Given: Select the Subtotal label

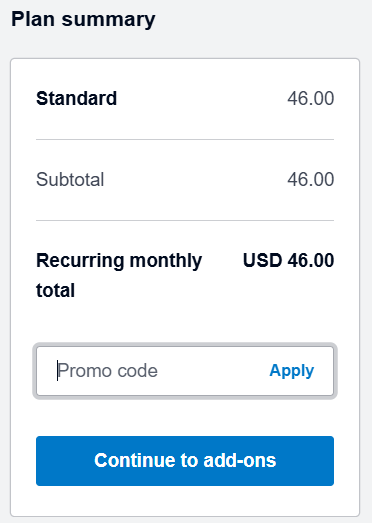Looking at the screenshot, I should coord(70,179).
